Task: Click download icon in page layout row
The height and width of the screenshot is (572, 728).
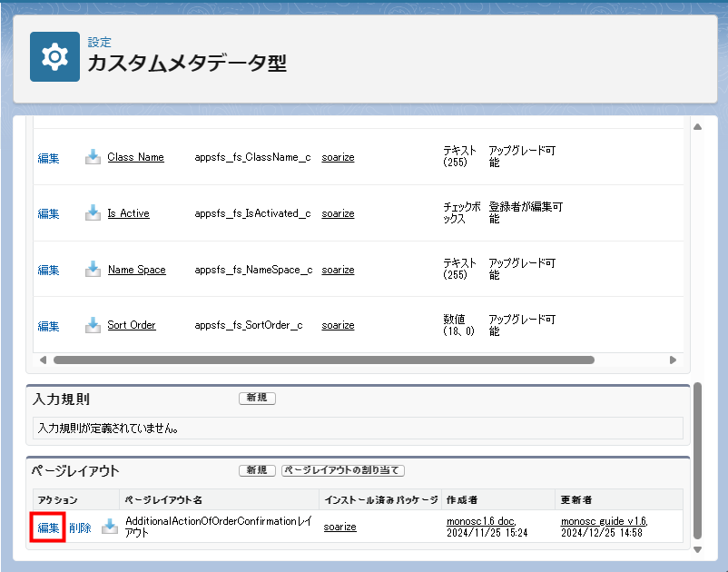Action: (110, 527)
